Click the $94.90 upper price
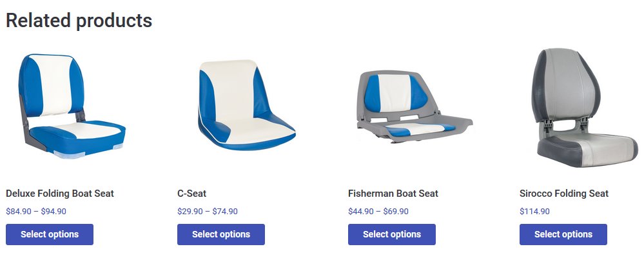The image size is (644, 260). (x=54, y=211)
